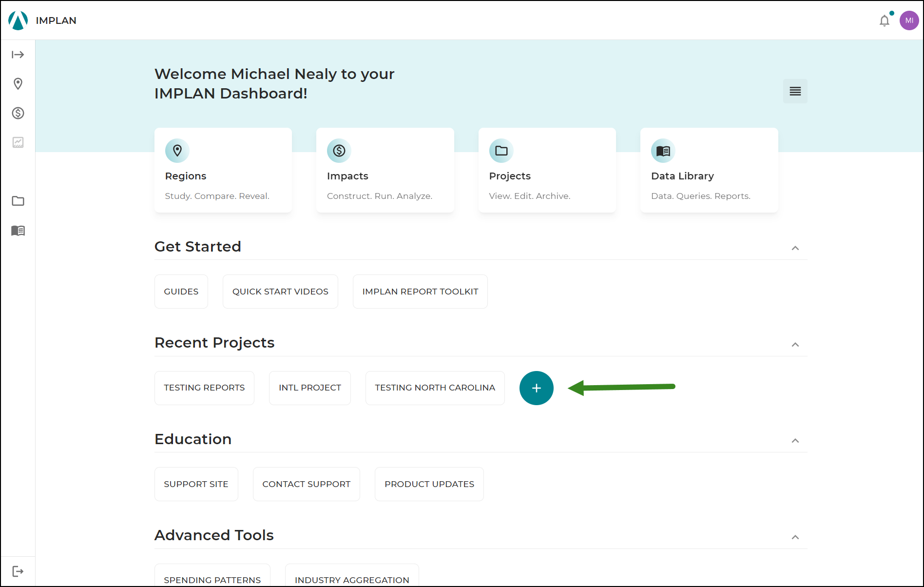Open Impacts from the sidebar dollar icon
This screenshot has height=587, width=924.
(x=18, y=113)
